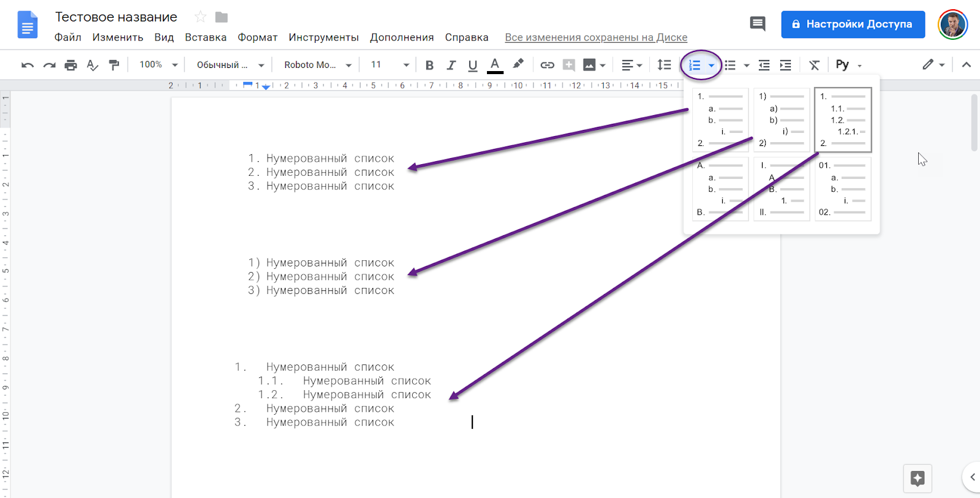Image resolution: width=980 pixels, height=498 pixels.
Task: Print the document with printer icon
Action: [x=71, y=65]
